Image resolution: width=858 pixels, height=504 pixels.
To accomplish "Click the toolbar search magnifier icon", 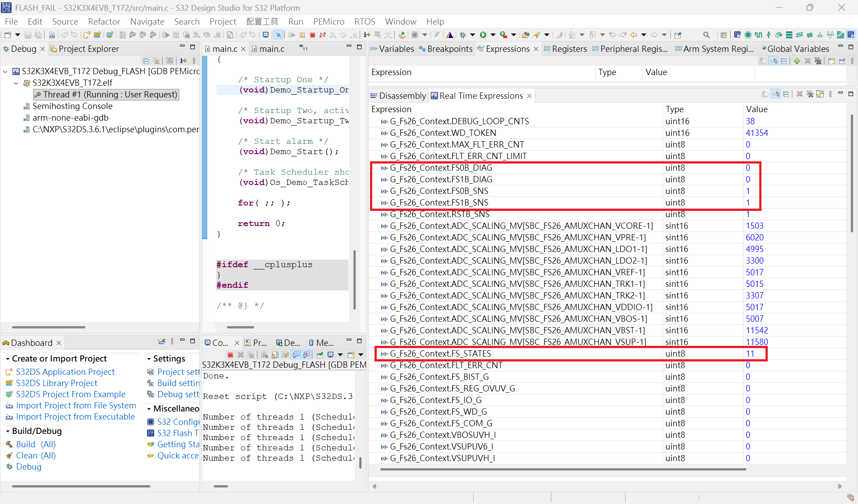I will [707, 35].
